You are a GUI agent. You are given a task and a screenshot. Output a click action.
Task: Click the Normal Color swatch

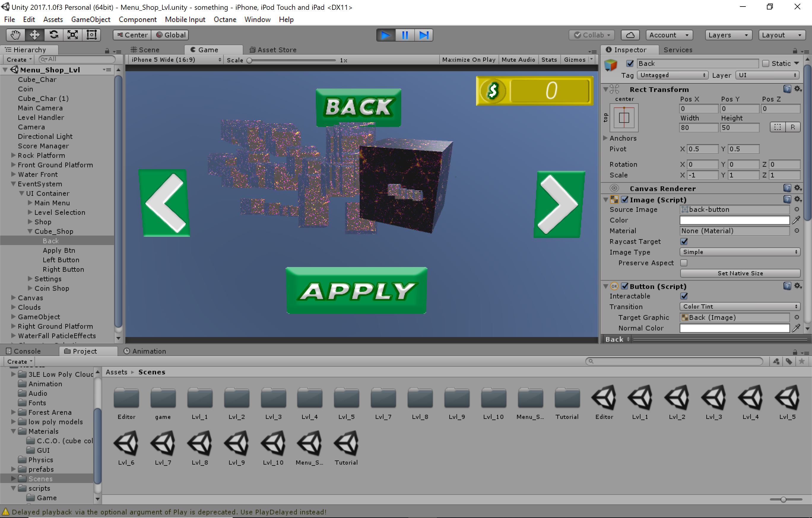click(x=735, y=328)
